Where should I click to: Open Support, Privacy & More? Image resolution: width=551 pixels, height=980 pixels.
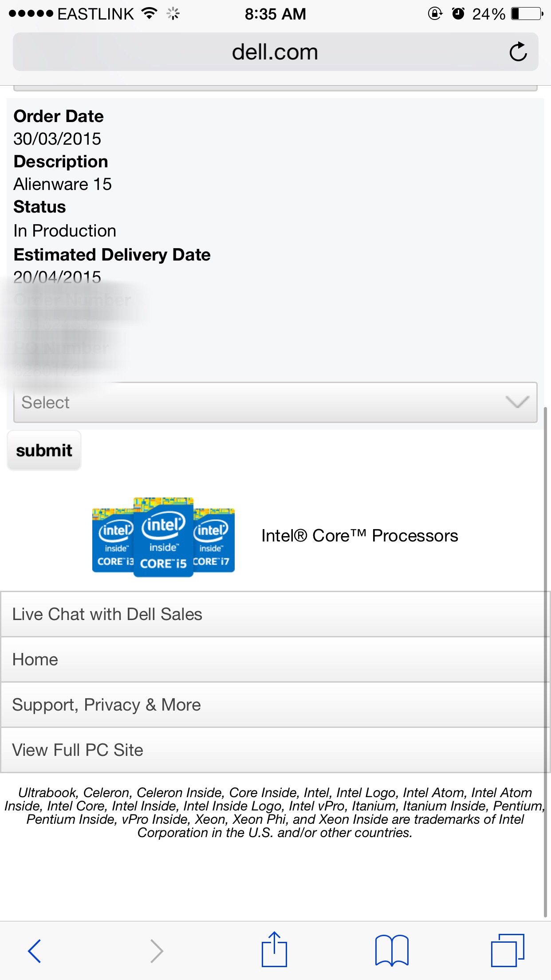click(272, 705)
